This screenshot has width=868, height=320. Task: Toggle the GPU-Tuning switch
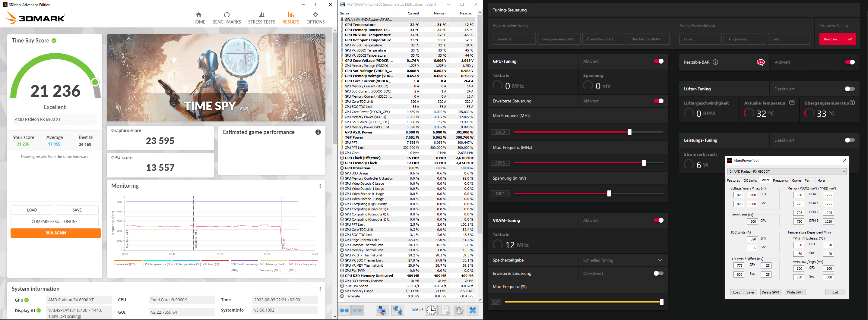pos(658,61)
